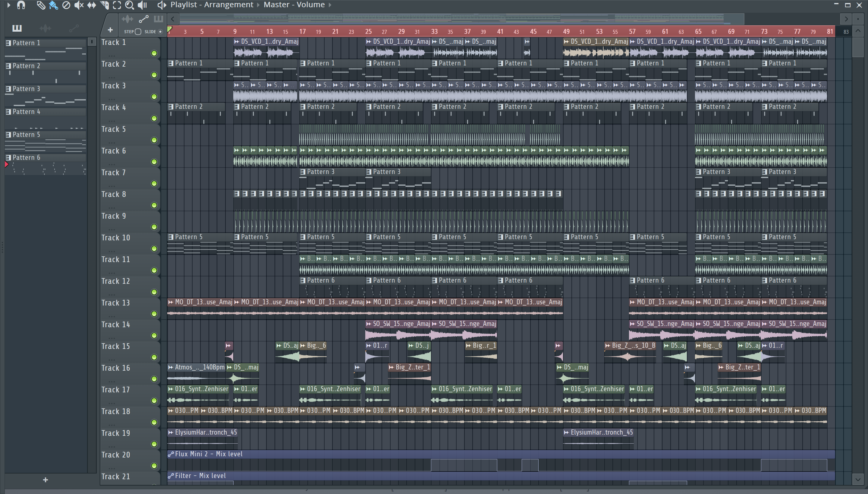Open first Pattern 6 clip menu on Track 12
868x494 pixels.
click(x=303, y=280)
